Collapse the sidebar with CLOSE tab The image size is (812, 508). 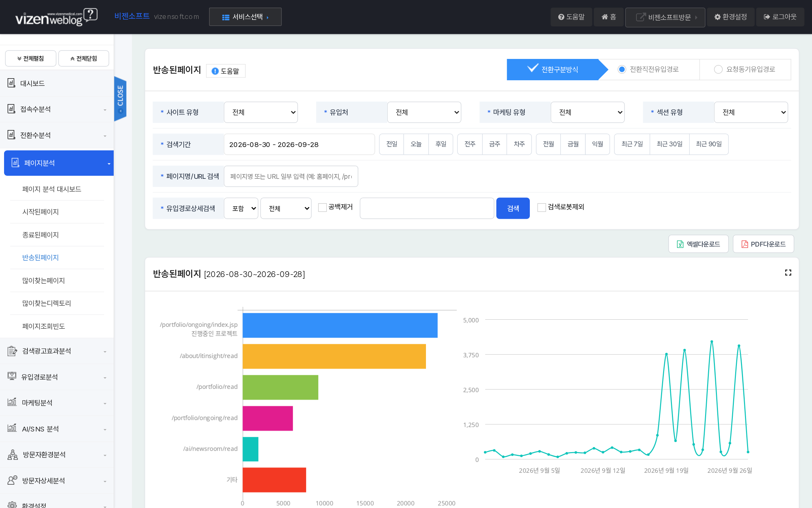pyautogui.click(x=120, y=99)
